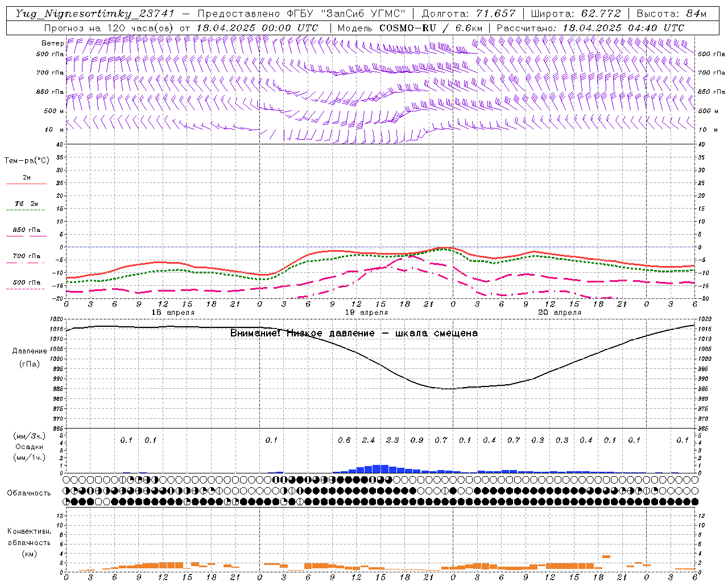Select the 18 апреля date label

pyautogui.click(x=173, y=313)
